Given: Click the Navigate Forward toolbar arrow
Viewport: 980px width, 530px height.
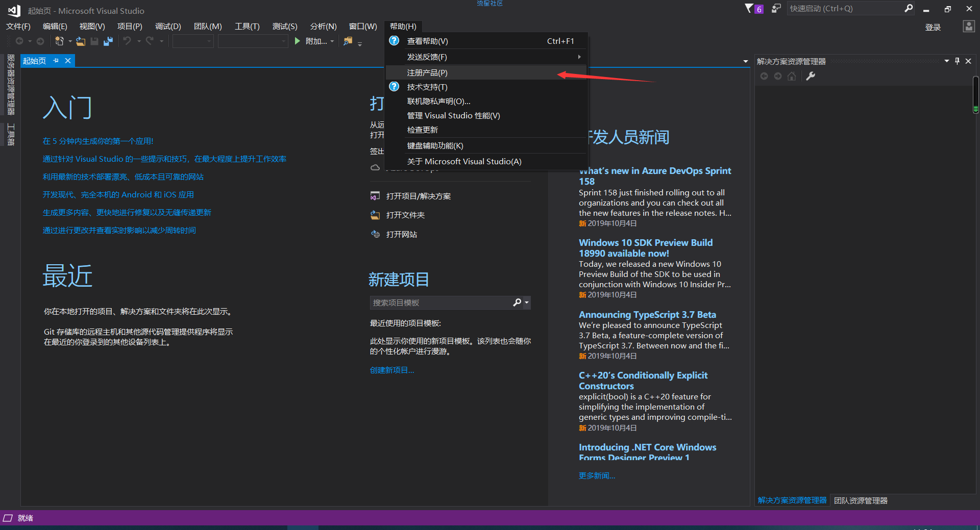Looking at the screenshot, I should (x=40, y=41).
